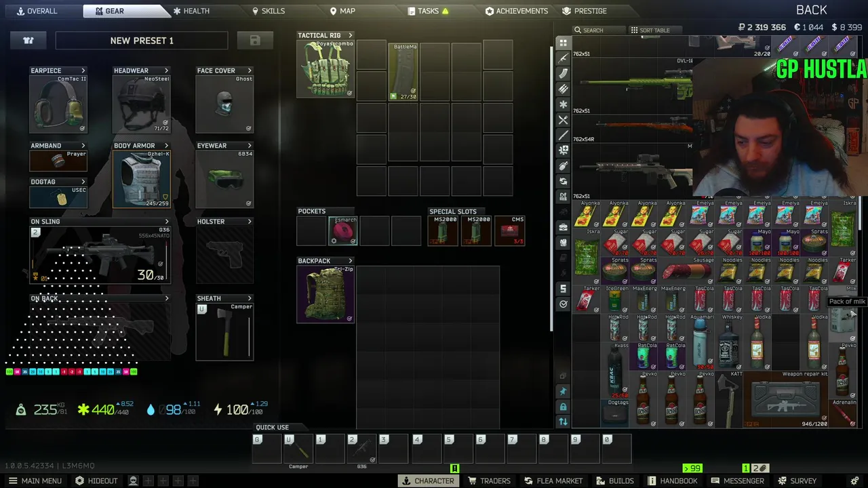Click the stash Search field
The height and width of the screenshot is (488, 868).
599,30
